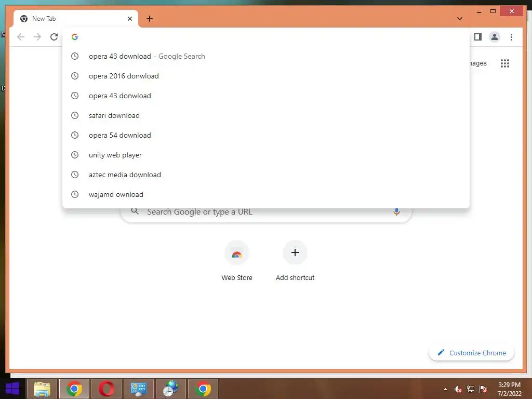The image size is (532, 399).
Task: Open the Action Center flag icon
Action: point(483,389)
